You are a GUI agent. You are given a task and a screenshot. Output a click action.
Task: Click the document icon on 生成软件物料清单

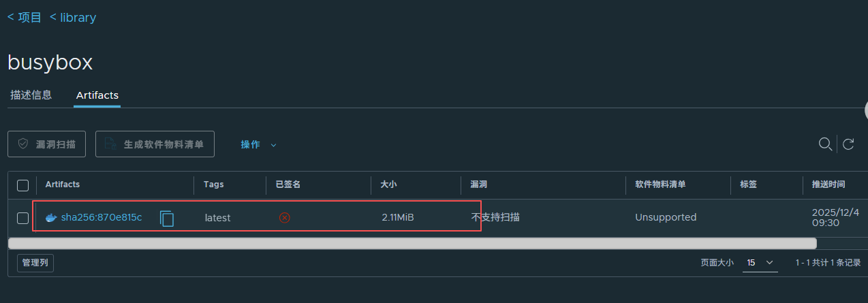110,144
